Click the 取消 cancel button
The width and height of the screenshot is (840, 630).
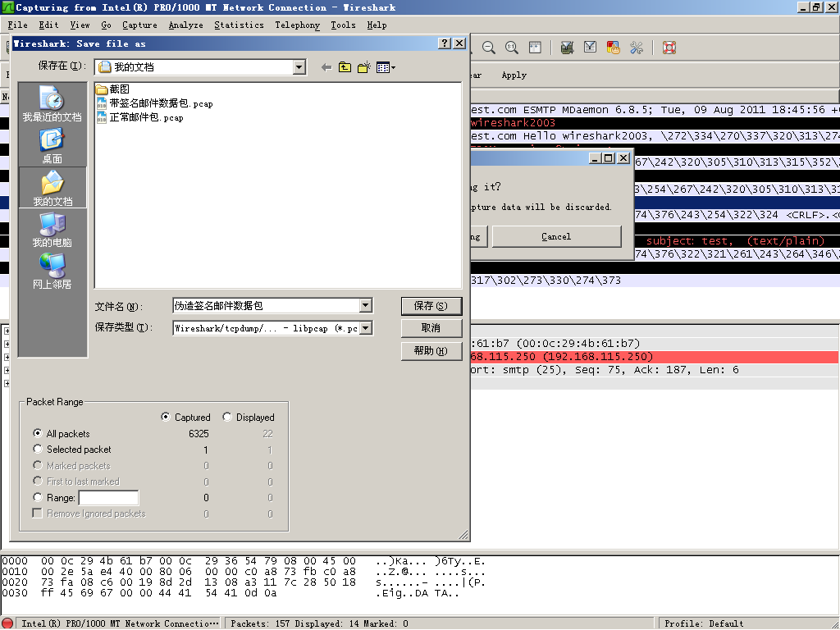point(431,328)
